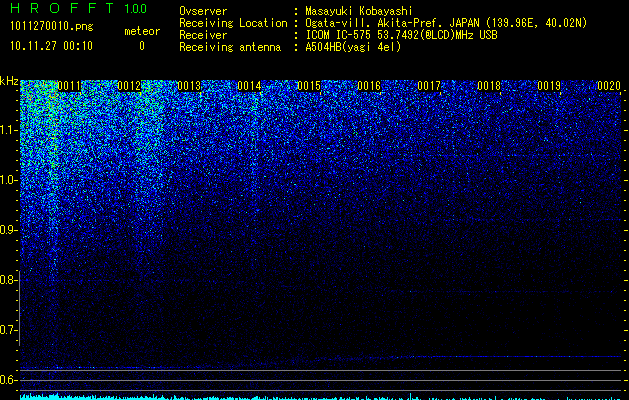The image size is (629, 400).
Task: Click the Receiving Location label
Action: [x=233, y=23]
